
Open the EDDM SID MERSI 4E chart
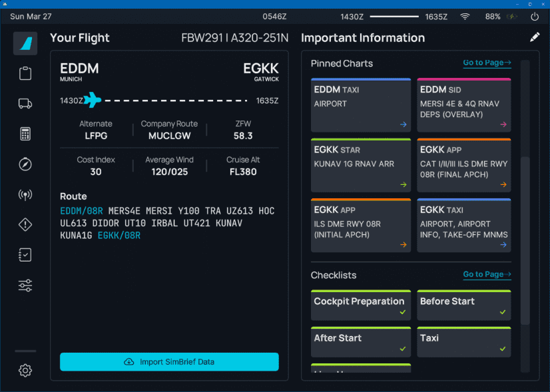(x=463, y=105)
